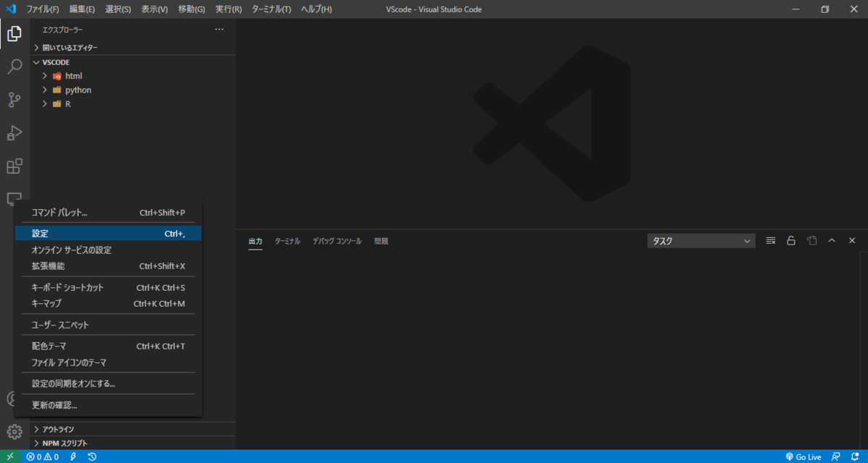
Task: Open the Extensions view icon
Action: [x=14, y=166]
